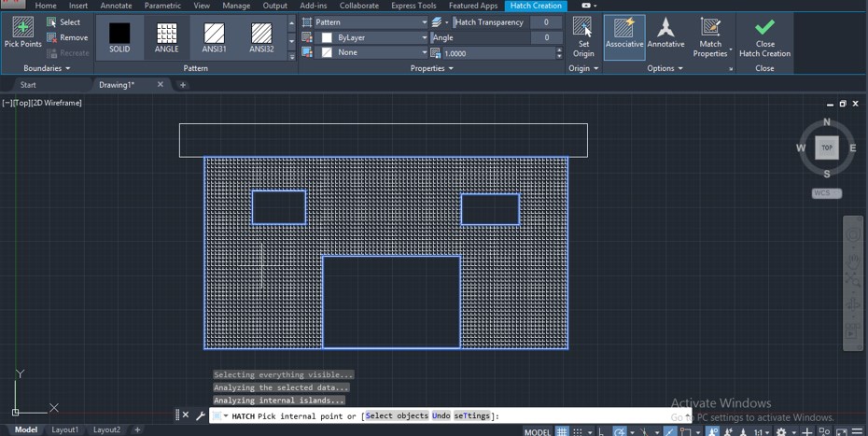The width and height of the screenshot is (868, 436).
Task: Expand the Origin panel
Action: (x=583, y=68)
